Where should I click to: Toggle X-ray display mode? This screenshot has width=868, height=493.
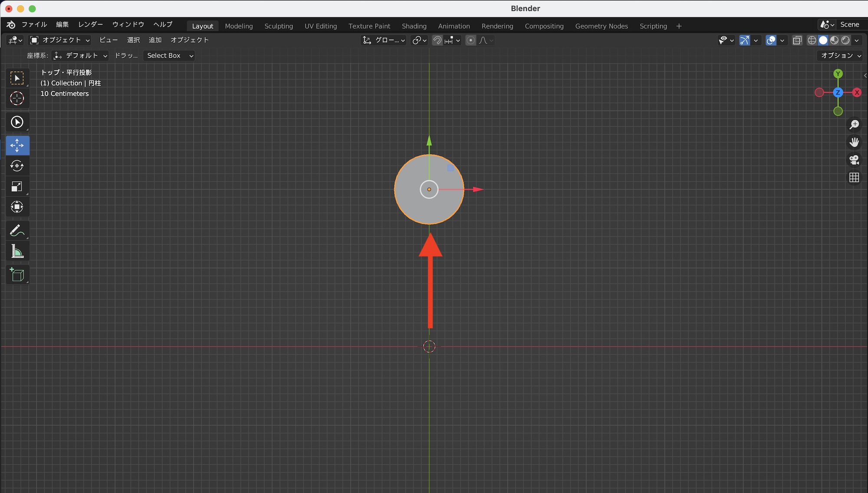point(797,40)
